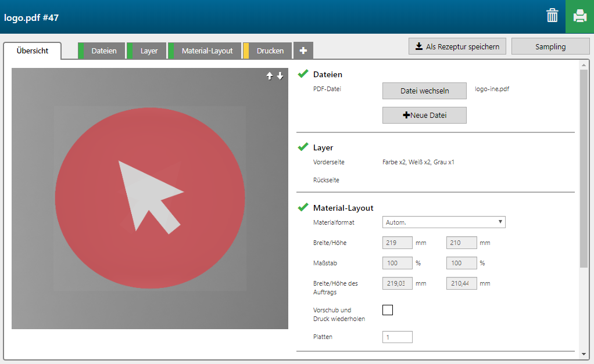Open the Sampling button
This screenshot has height=364, width=594.
pyautogui.click(x=550, y=46)
